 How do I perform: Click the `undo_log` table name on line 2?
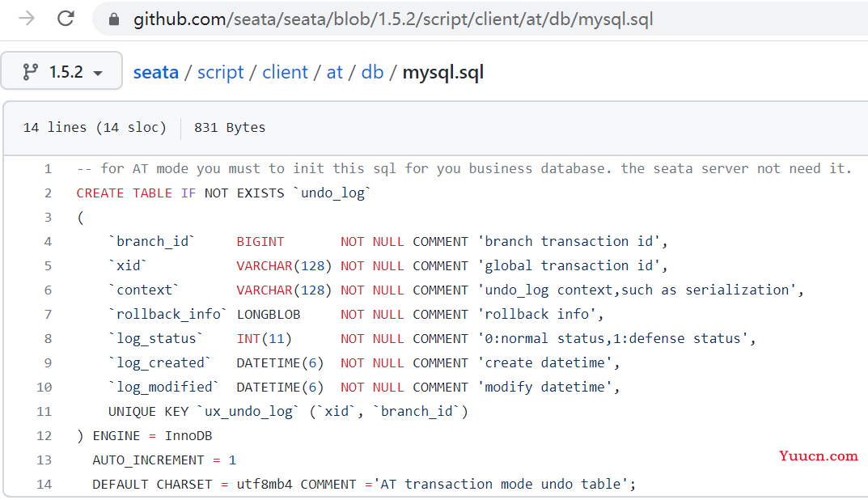click(332, 193)
